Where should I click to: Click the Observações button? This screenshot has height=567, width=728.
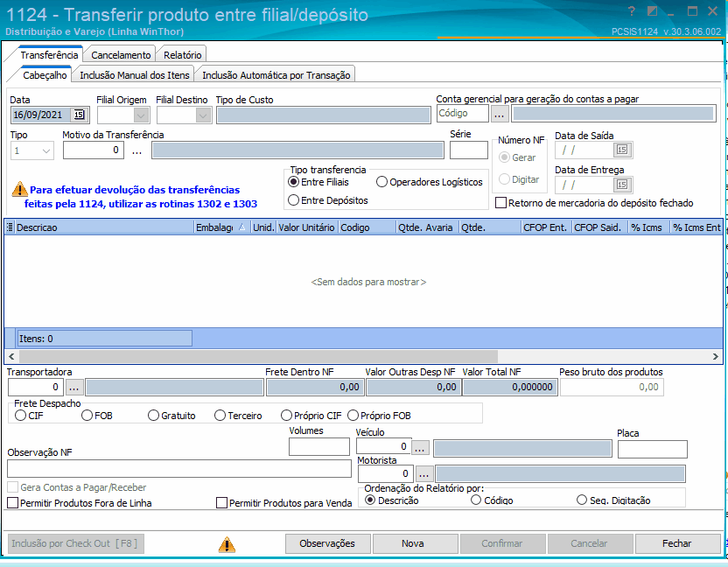(x=327, y=543)
